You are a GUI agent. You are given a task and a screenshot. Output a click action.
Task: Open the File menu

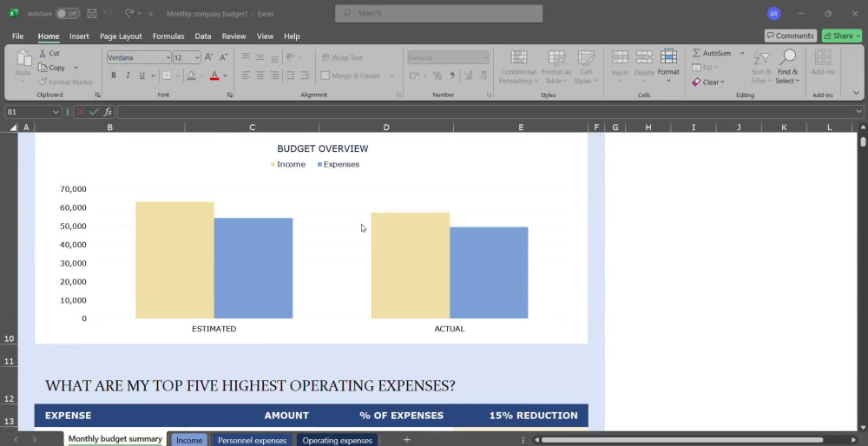tap(17, 36)
